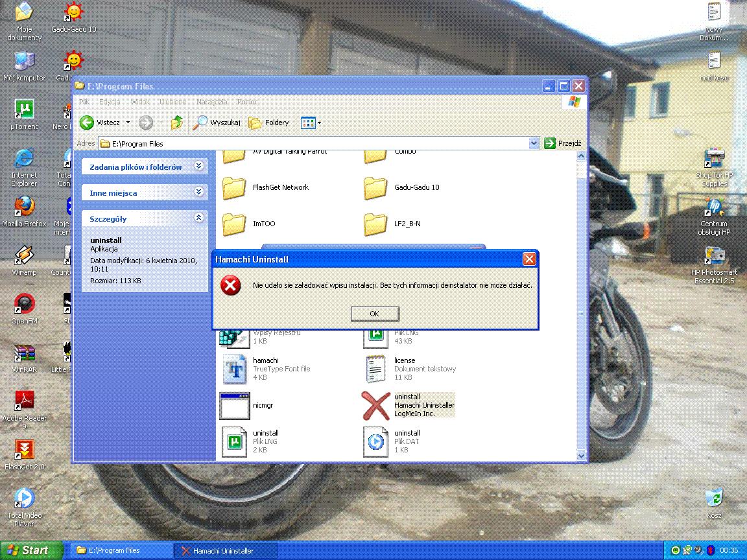The height and width of the screenshot is (560, 747).
Task: Select the Hamachi Uninstaller red X icon
Action: [376, 406]
